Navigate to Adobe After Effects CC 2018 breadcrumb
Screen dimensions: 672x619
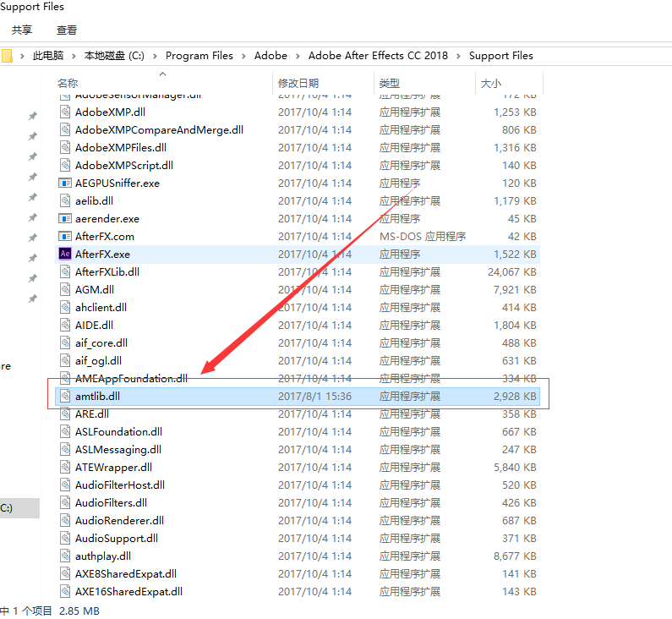378,56
